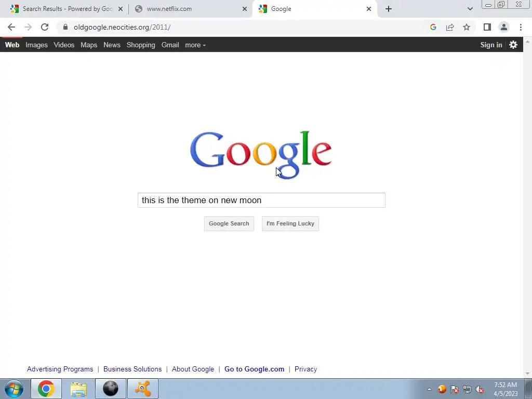The height and width of the screenshot is (399, 532).
Task: Click Chrome icon in taskbar
Action: (46, 389)
